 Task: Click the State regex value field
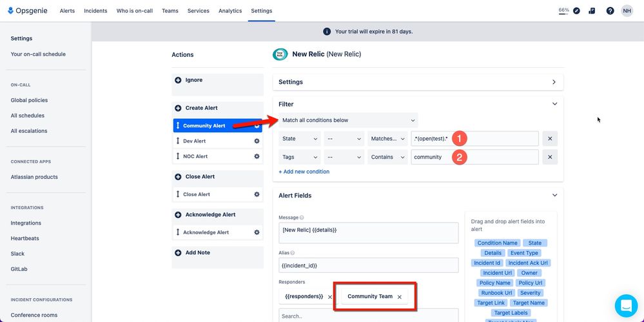click(x=475, y=139)
